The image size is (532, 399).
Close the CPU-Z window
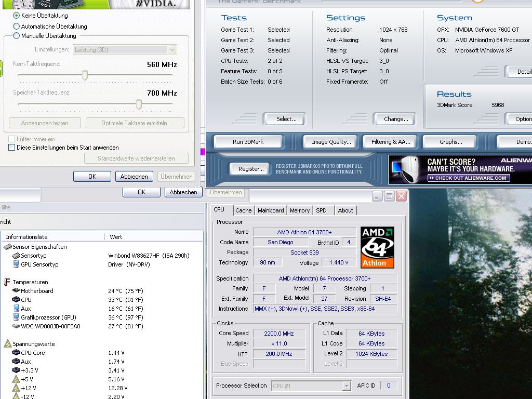401,196
